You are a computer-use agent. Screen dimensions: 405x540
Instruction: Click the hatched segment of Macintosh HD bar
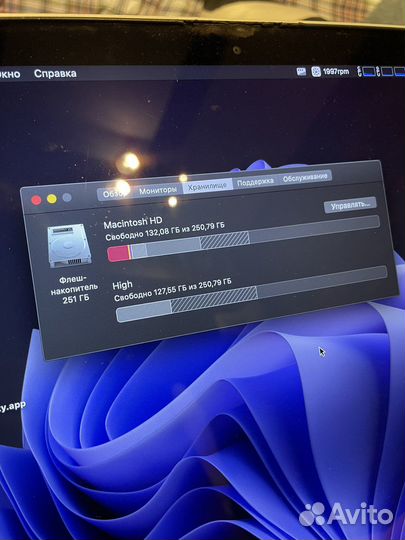(225, 240)
